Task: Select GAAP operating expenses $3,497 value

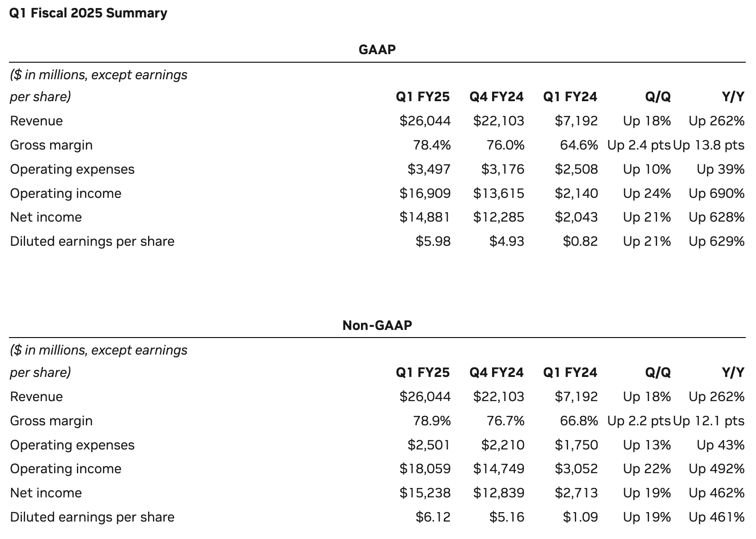Action: (429, 169)
